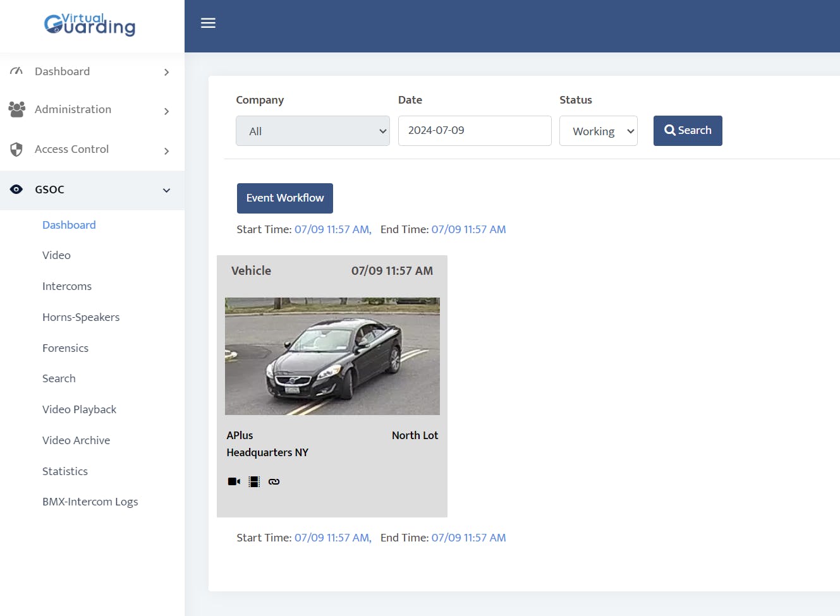Open the Status dropdown set to Working

coord(598,131)
